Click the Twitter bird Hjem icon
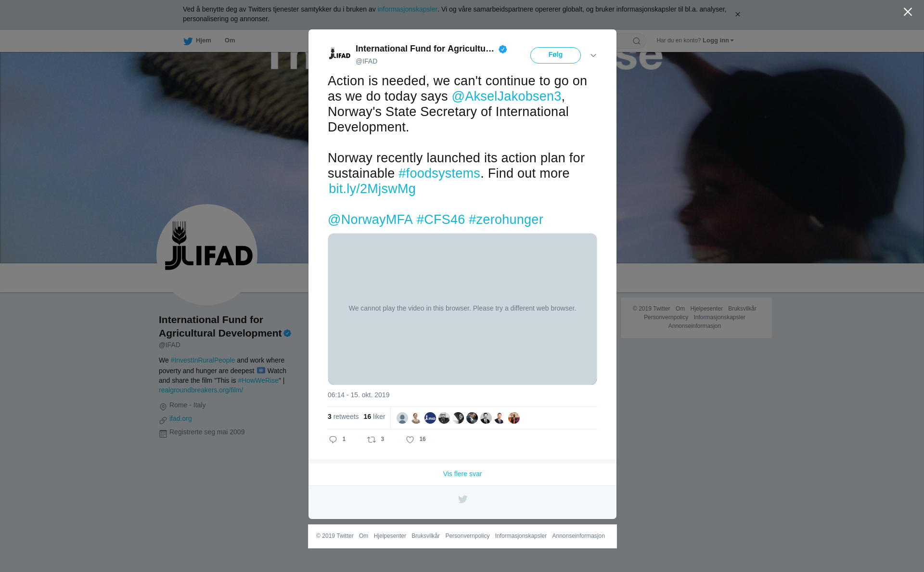 coord(188,41)
